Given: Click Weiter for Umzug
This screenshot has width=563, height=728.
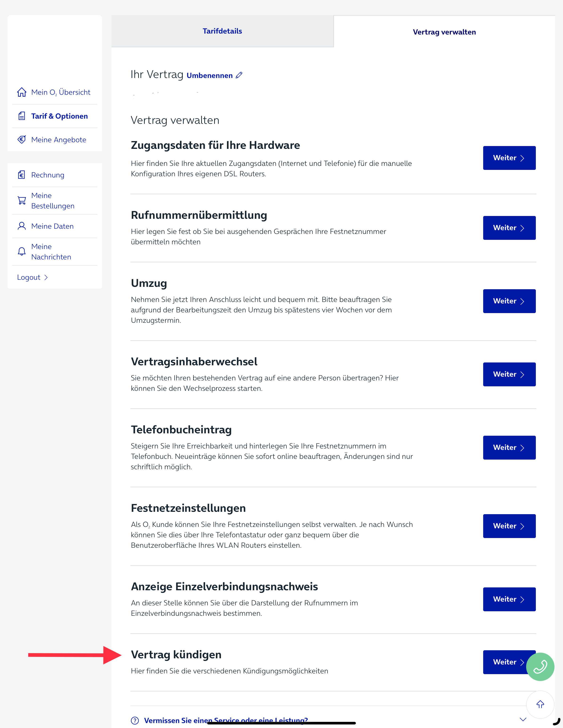Looking at the screenshot, I should (509, 301).
